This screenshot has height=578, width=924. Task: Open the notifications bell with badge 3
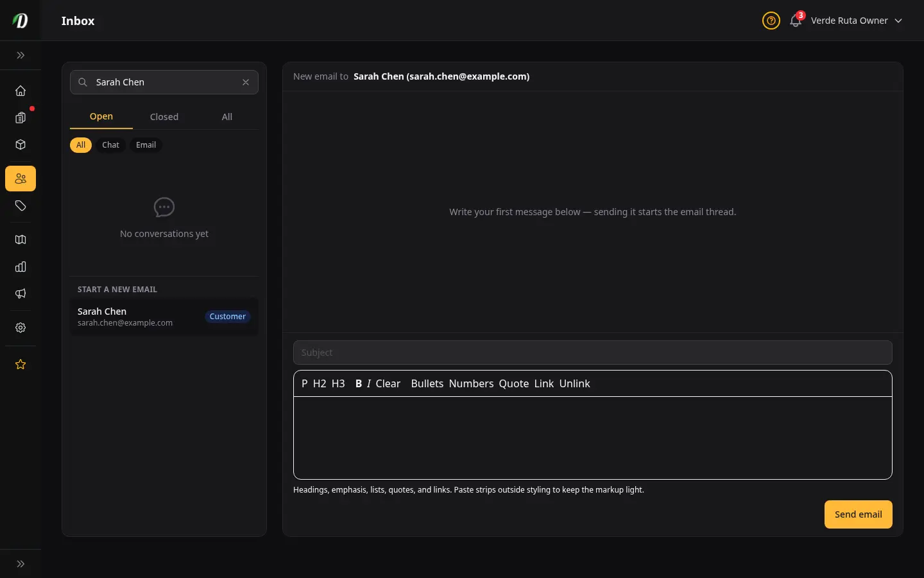pyautogui.click(x=796, y=21)
